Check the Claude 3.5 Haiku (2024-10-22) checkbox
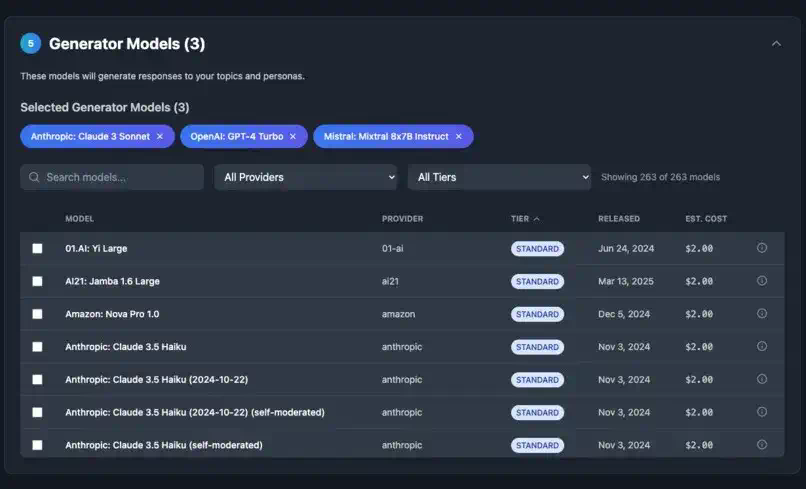 (x=38, y=379)
